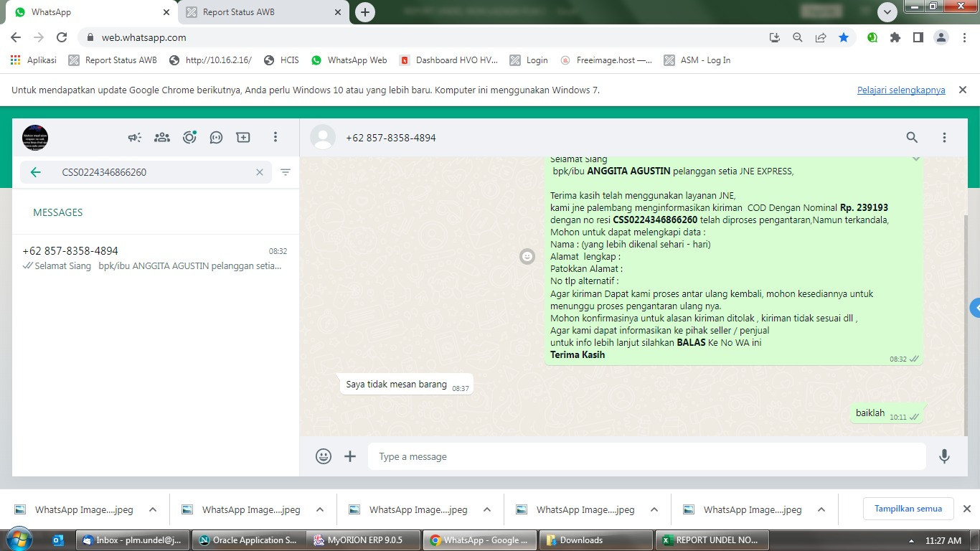Switch to MyORION ERP taskbar window

364,540
